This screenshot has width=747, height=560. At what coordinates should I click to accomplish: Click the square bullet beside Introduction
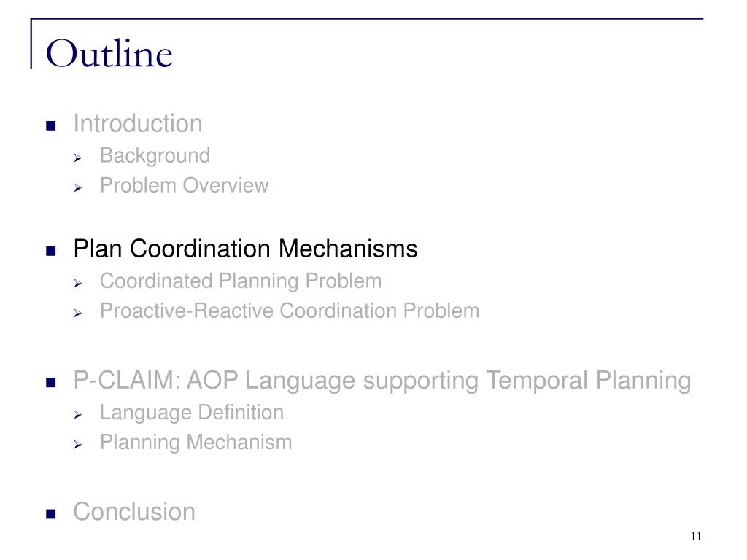point(50,125)
